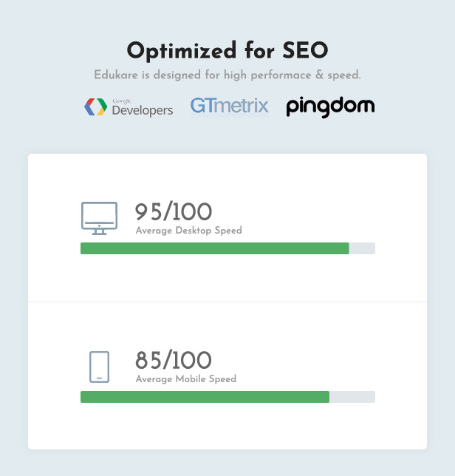
Task: Click the Average Desktop Speed label
Action: point(188,231)
